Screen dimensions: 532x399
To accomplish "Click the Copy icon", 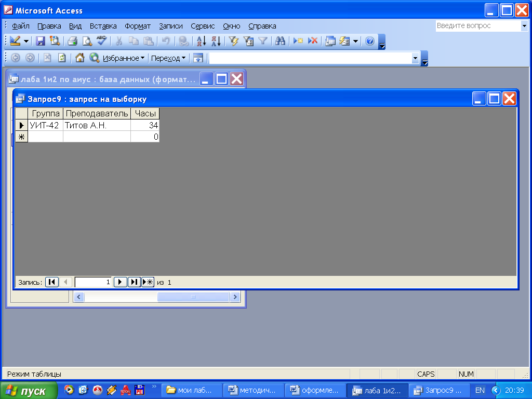I will pos(134,41).
